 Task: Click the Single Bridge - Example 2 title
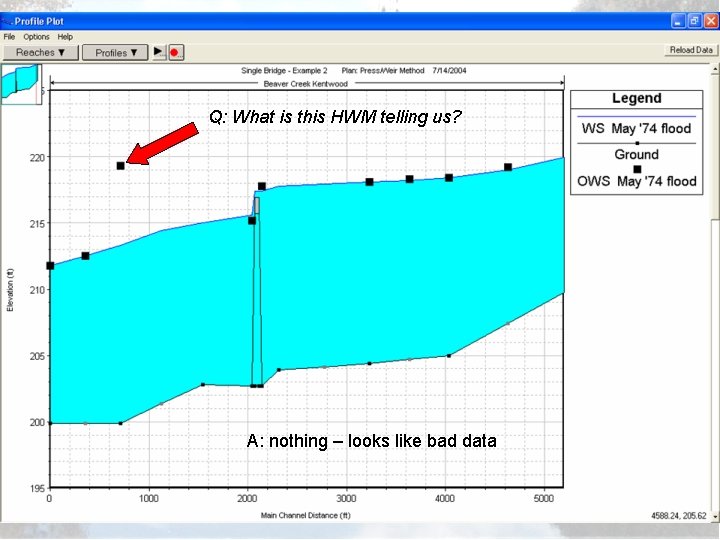coord(284,71)
